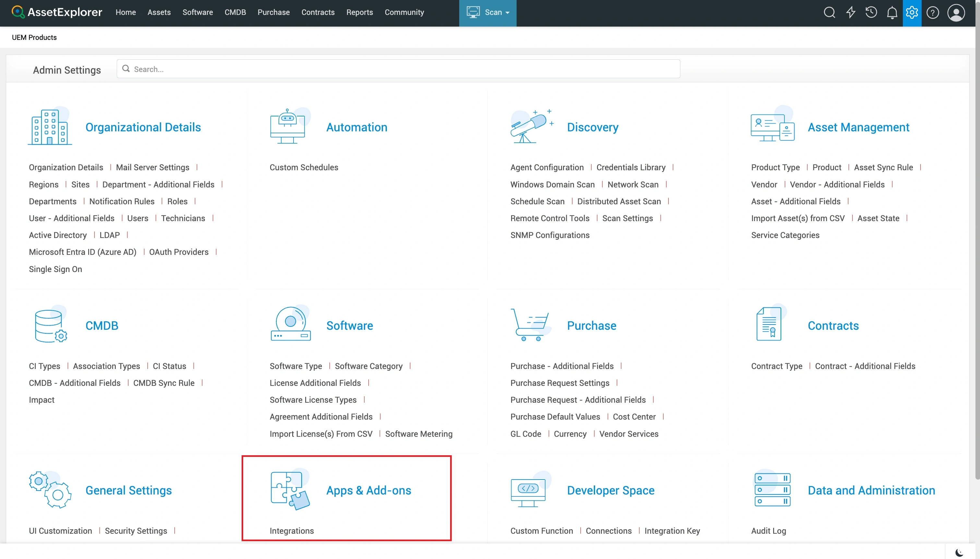Open CI Types

(x=44, y=366)
